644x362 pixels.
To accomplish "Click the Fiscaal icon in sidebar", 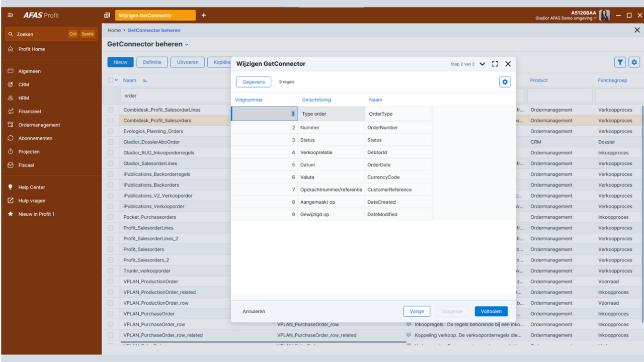I will 11,165.
